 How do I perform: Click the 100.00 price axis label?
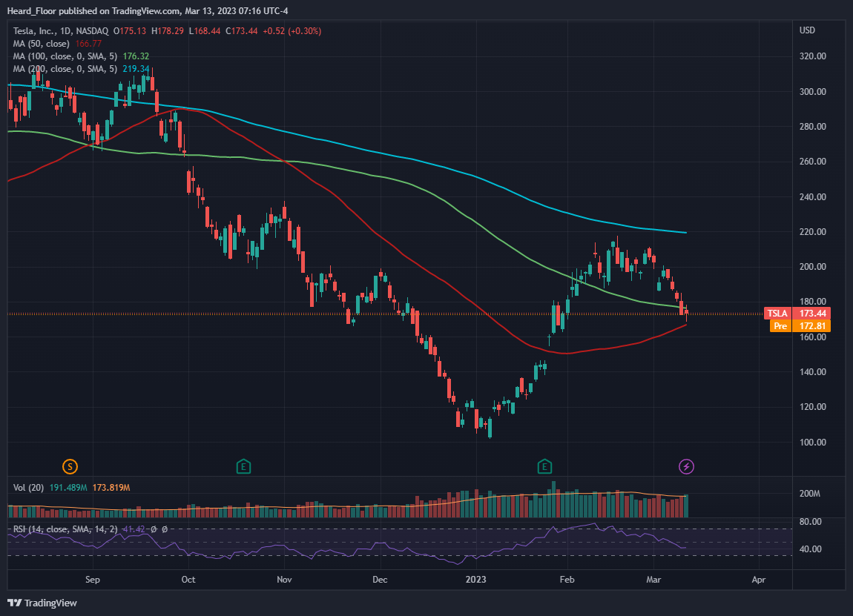[813, 442]
